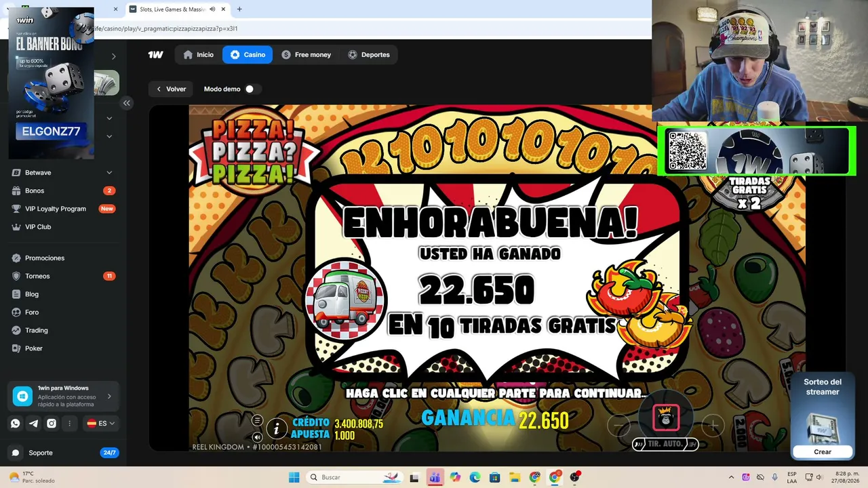
Task: Open the TIR. AUTO. autoplay button
Action: point(665,444)
